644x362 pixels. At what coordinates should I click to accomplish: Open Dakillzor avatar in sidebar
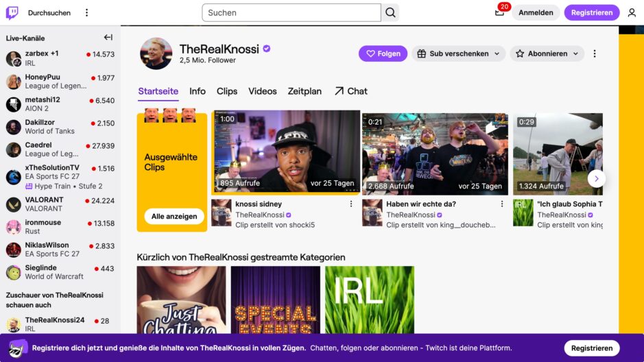(14, 127)
